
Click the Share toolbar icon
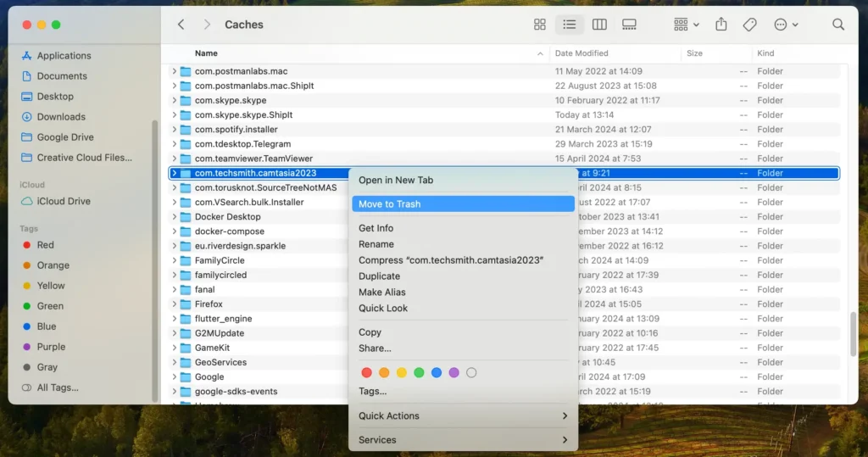pyautogui.click(x=721, y=25)
